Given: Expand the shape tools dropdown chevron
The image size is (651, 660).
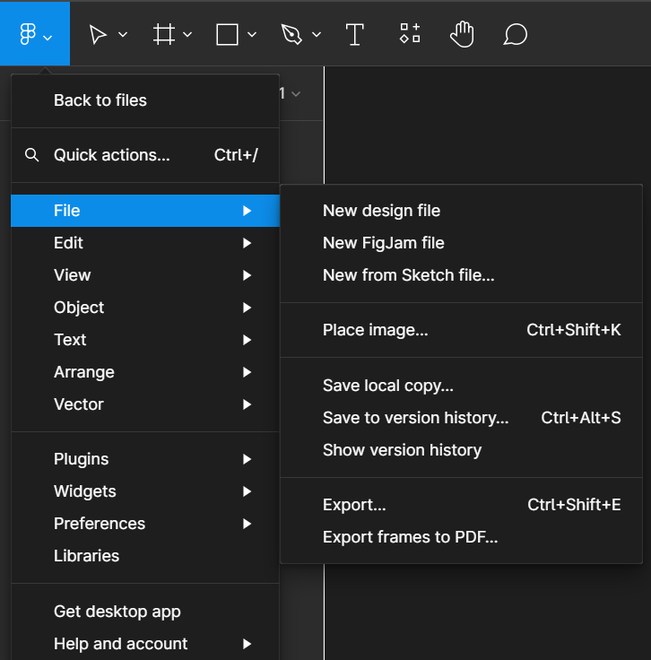Looking at the screenshot, I should (252, 35).
